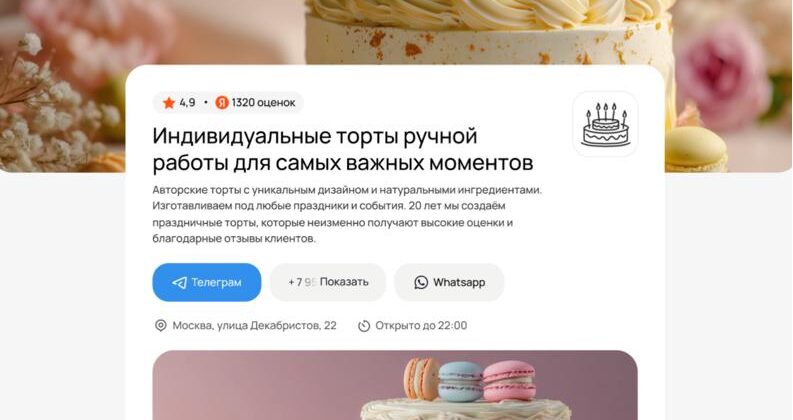Open chat via Телеграм button
Viewport: 793px width, 420px height.
pyautogui.click(x=207, y=282)
